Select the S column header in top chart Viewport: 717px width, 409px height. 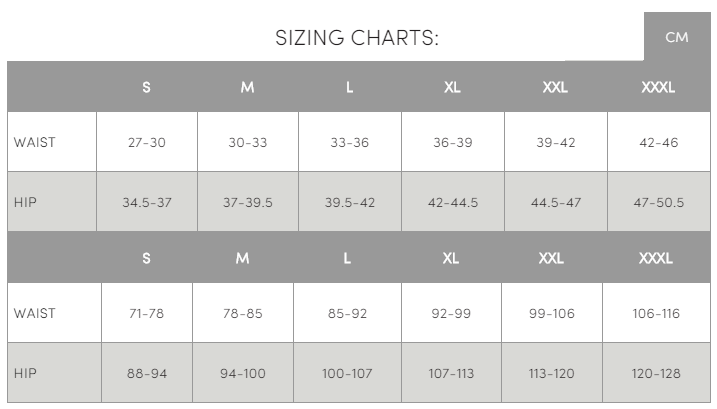tap(146, 87)
